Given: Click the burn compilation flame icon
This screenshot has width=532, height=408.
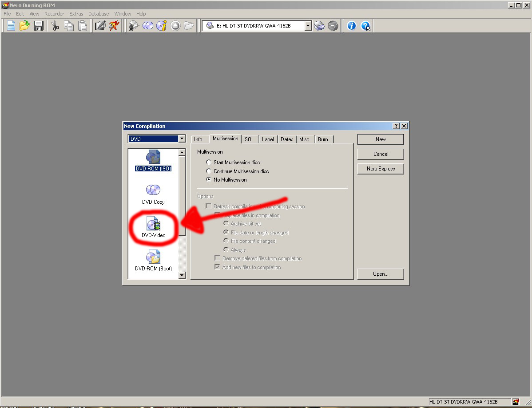Looking at the screenshot, I should (114, 26).
